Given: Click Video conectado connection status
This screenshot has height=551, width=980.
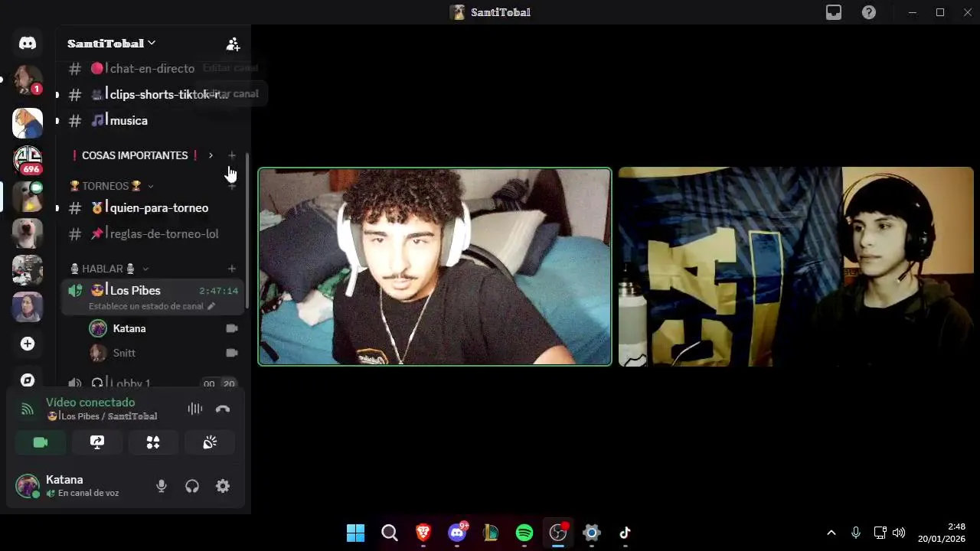Looking at the screenshot, I should (x=90, y=403).
